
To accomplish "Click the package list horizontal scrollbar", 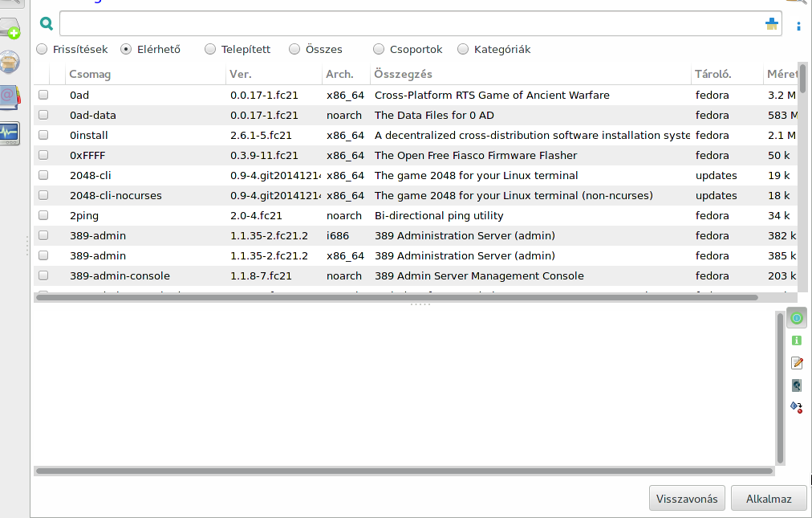I will pyautogui.click(x=397, y=297).
